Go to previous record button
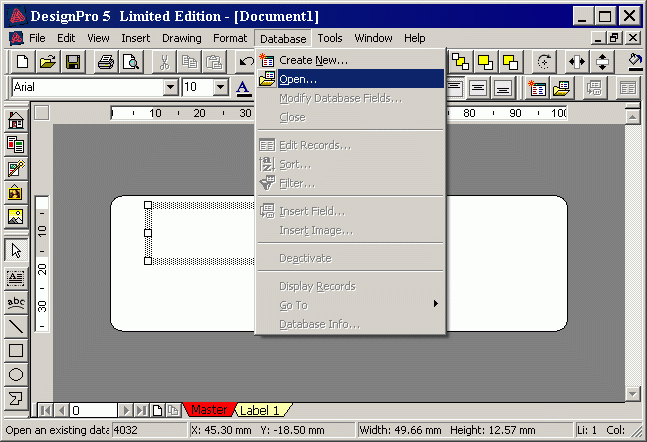Screen dimensions: 647x442 point(61,410)
